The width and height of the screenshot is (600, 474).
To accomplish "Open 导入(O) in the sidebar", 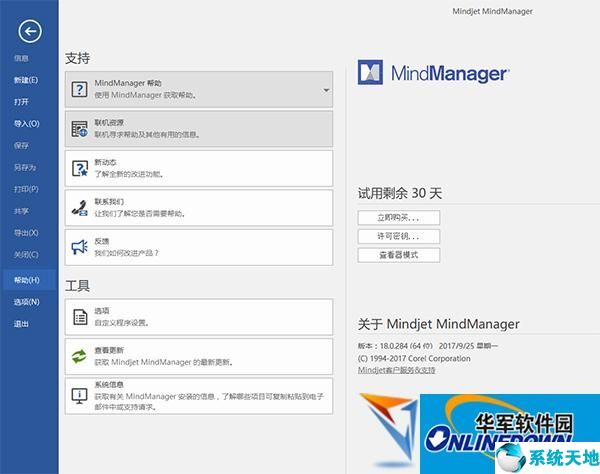I will click(26, 124).
